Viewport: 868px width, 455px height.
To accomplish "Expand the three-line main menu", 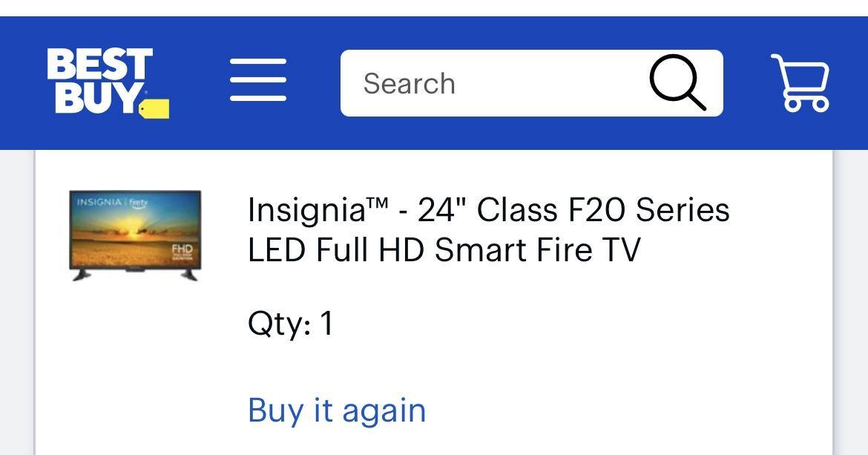I will 257,81.
